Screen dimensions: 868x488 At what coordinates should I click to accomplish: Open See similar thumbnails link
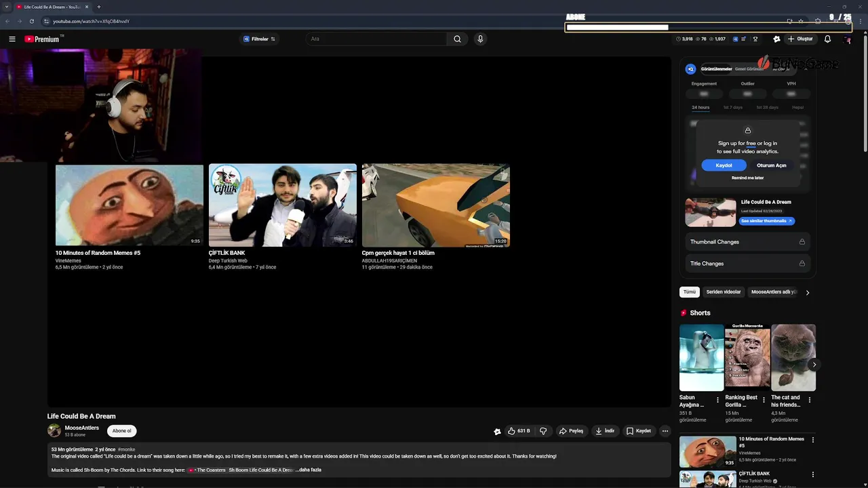(766, 221)
